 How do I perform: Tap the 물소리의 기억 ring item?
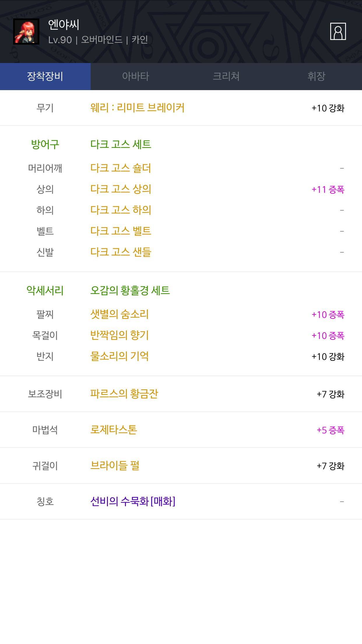120,356
